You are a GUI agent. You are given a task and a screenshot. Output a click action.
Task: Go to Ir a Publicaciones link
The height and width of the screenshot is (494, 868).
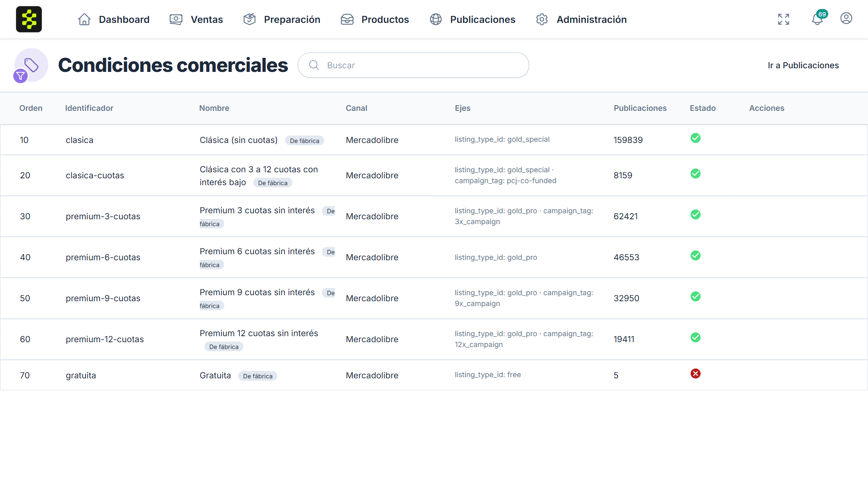point(803,65)
